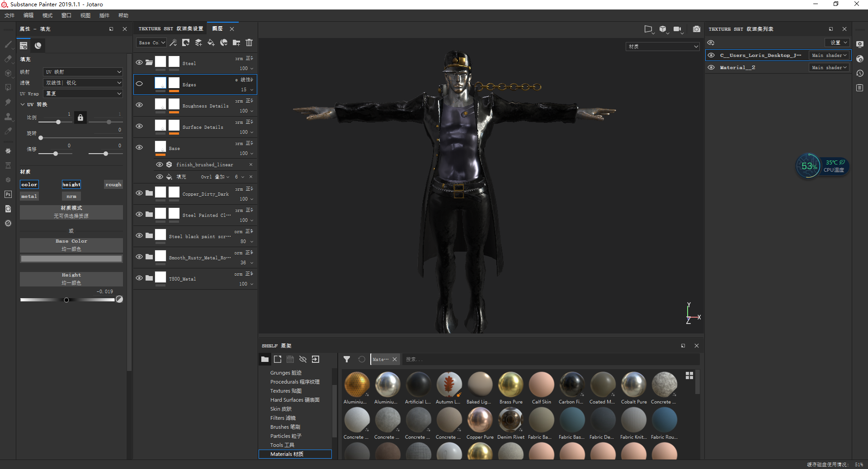Switch to the Texture Set Settings tab

[x=171, y=28]
